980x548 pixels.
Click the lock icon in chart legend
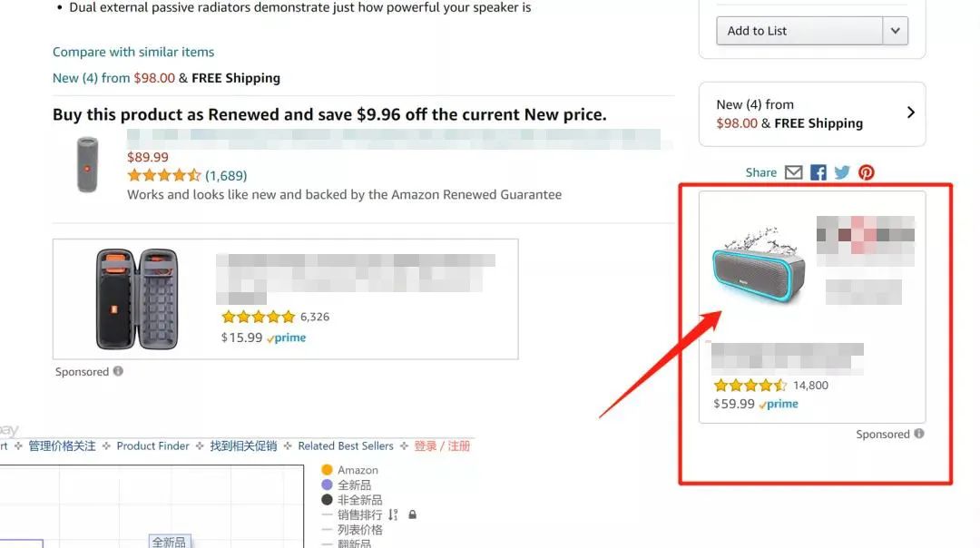(x=413, y=514)
